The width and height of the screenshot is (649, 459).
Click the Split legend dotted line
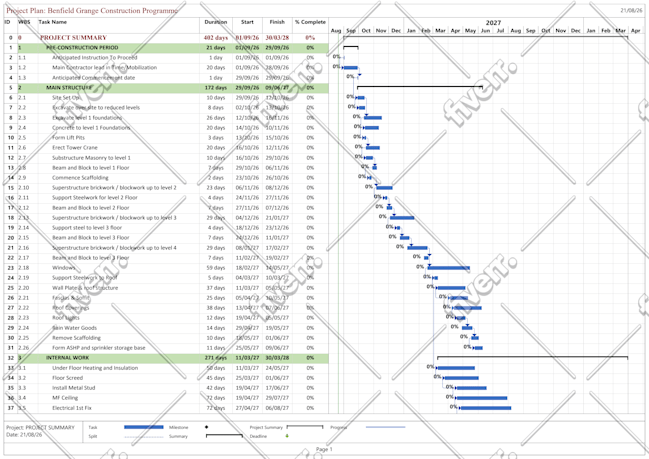click(x=144, y=437)
